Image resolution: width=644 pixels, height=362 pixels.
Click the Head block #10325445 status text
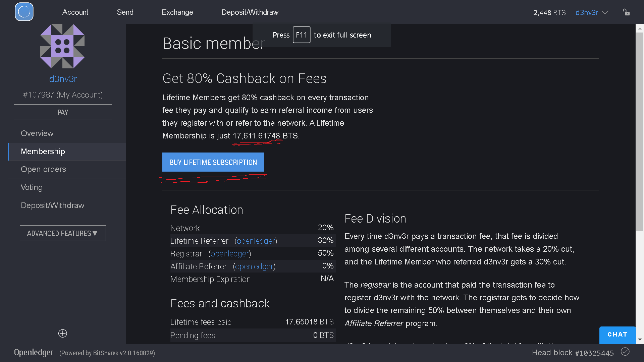click(x=573, y=353)
